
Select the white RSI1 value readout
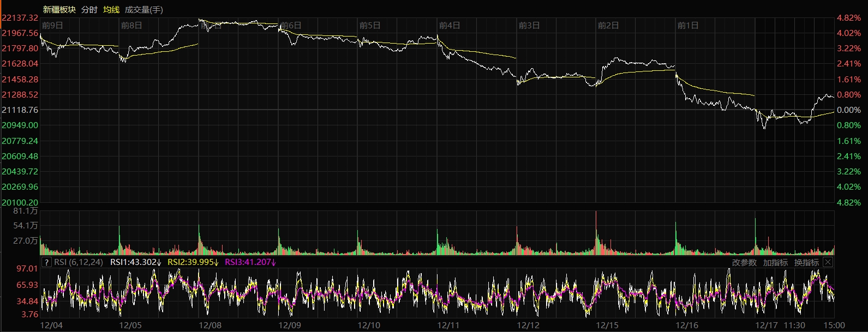pyautogui.click(x=136, y=262)
